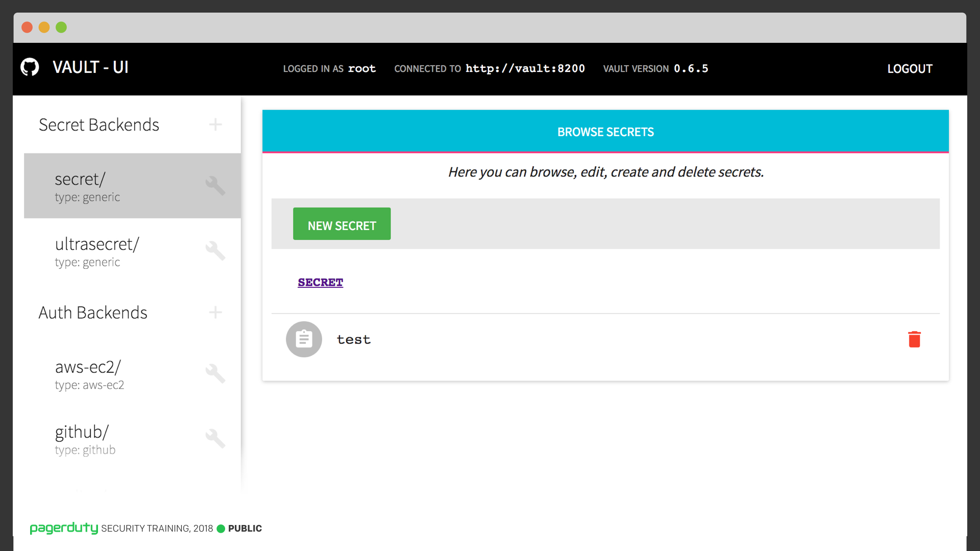This screenshot has width=980, height=551.
Task: Click the green maximize window button
Action: click(x=61, y=27)
